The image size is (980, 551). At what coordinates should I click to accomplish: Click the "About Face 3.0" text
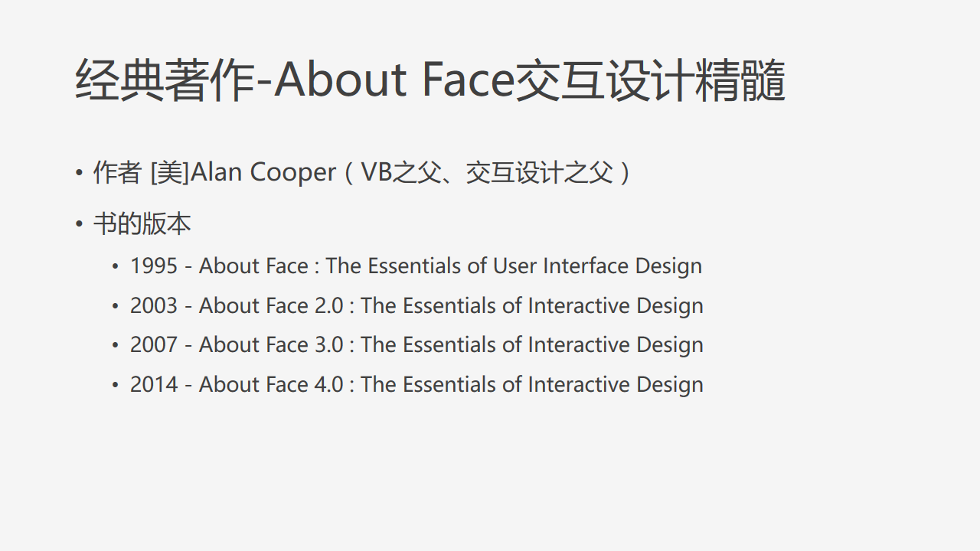pyautogui.click(x=271, y=345)
